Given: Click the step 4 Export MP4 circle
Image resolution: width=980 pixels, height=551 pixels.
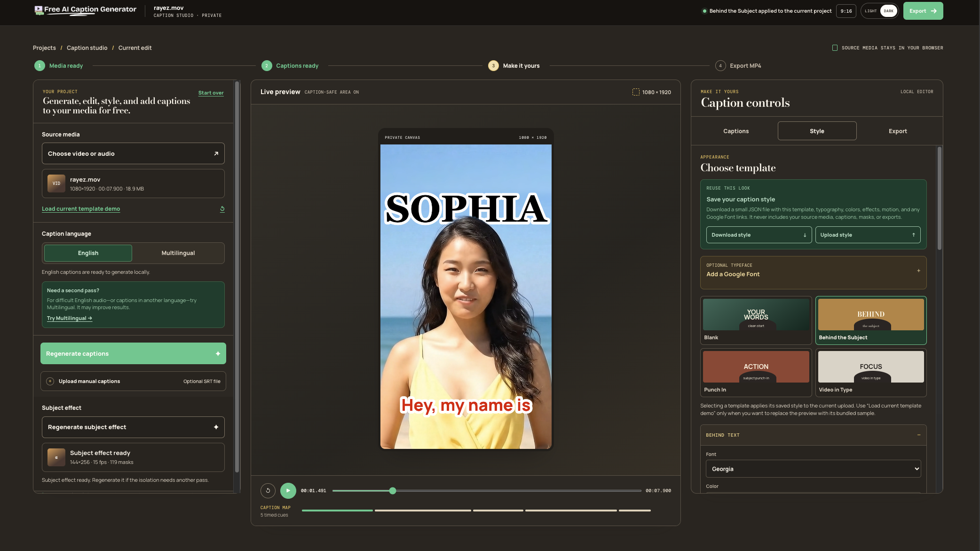Looking at the screenshot, I should tap(720, 66).
